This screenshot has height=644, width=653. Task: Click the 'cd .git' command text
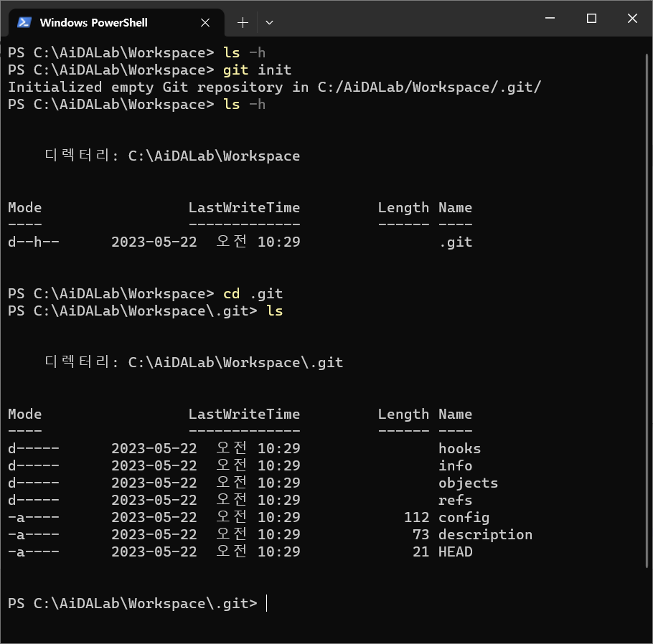click(x=253, y=294)
